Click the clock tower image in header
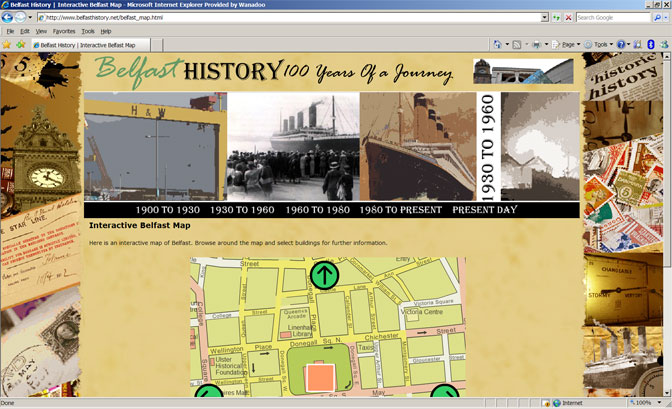The height and width of the screenshot is (409, 672). click(x=523, y=71)
